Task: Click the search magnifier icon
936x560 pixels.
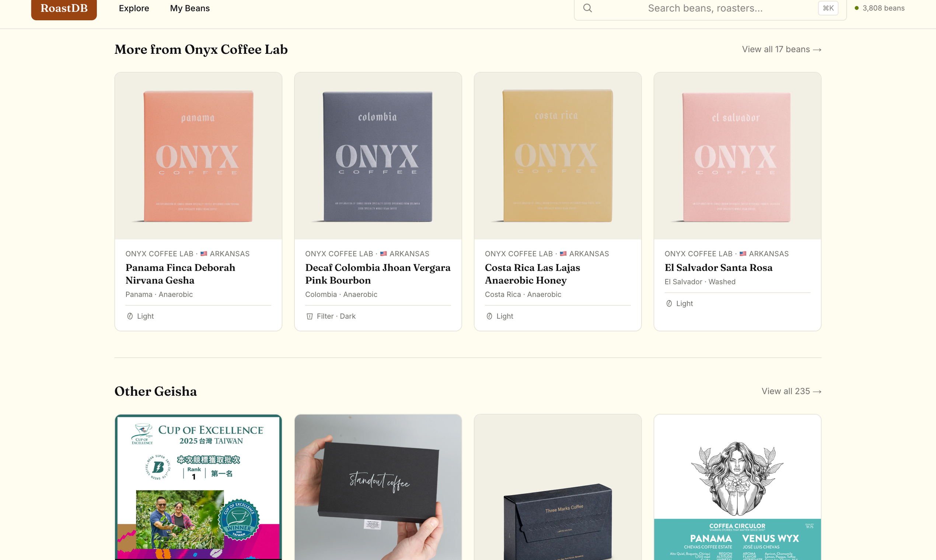Action: (588, 7)
